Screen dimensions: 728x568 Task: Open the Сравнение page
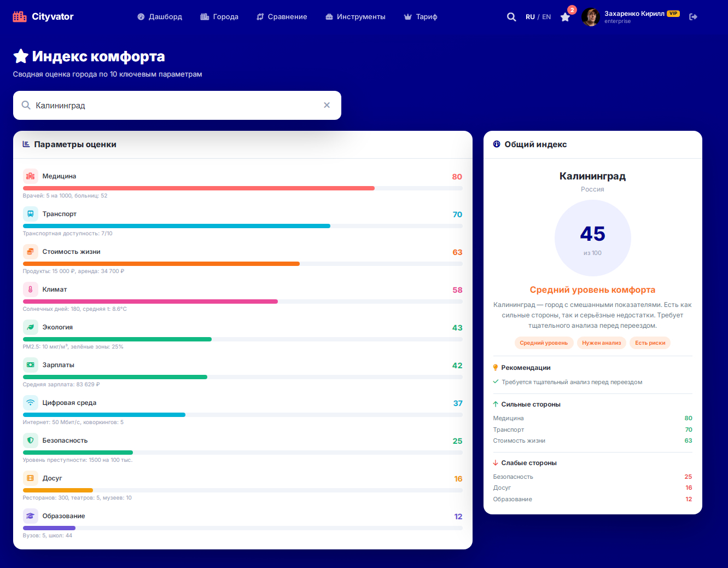(282, 17)
